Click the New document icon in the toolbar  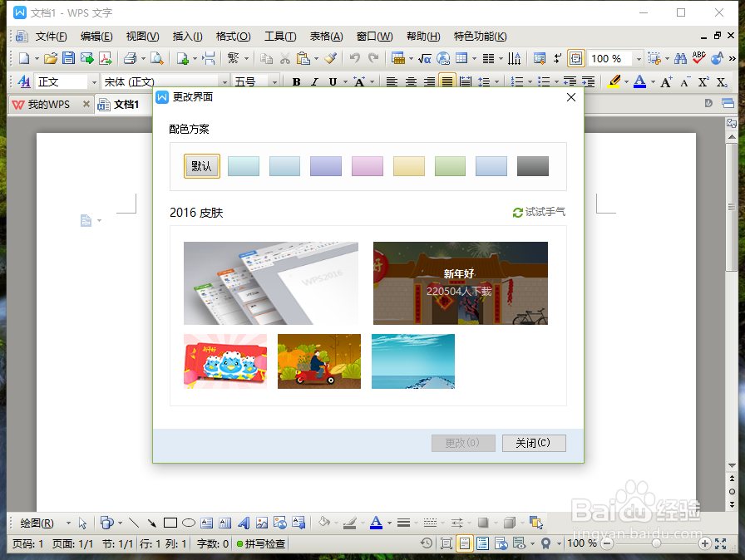24,58
